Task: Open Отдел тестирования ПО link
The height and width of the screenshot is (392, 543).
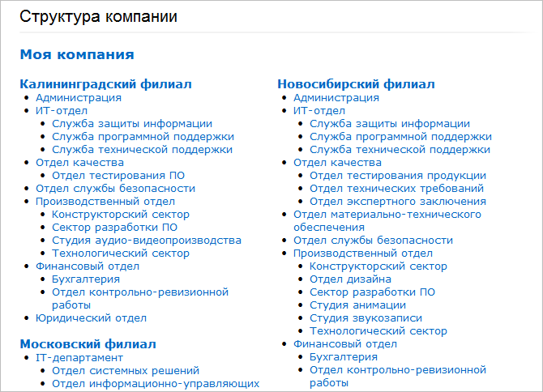Action: (118, 176)
